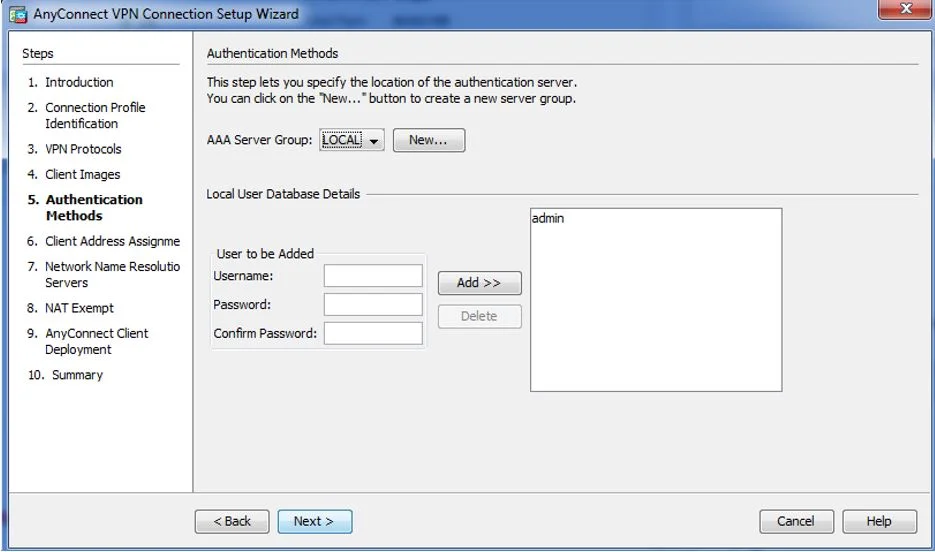Select admin in the user list
This screenshot has width=935, height=552.
coord(547,218)
